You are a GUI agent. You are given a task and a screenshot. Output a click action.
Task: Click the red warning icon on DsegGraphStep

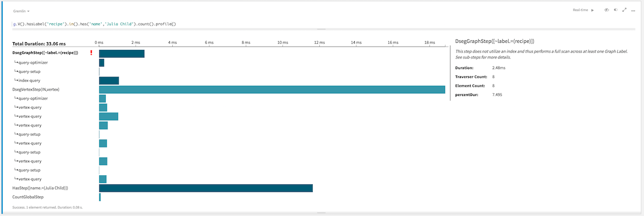click(91, 53)
